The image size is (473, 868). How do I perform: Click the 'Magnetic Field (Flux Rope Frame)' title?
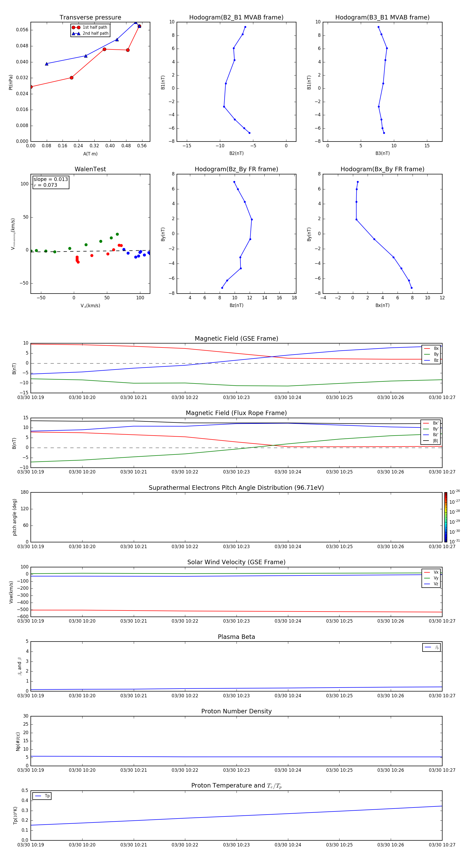click(236, 413)
